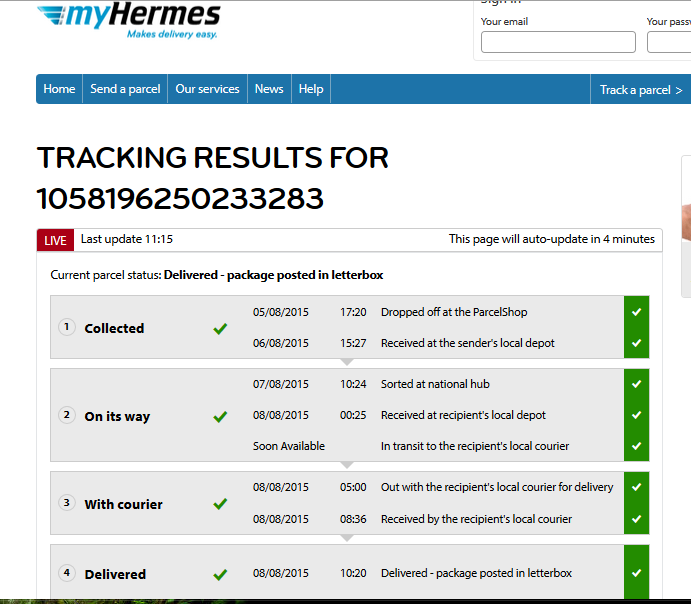
Task: Click the arrow pointer below the On its way section
Action: point(347,465)
